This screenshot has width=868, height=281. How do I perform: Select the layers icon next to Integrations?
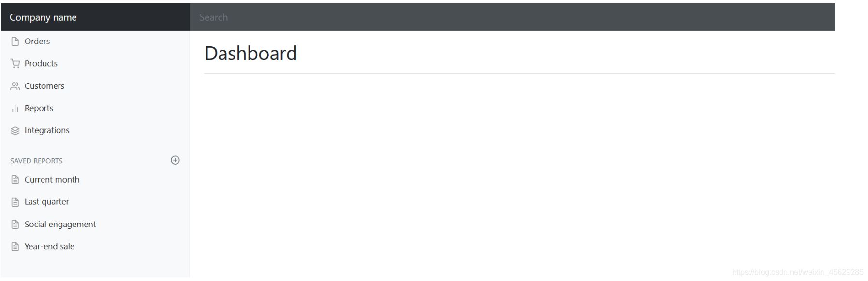[x=15, y=130]
